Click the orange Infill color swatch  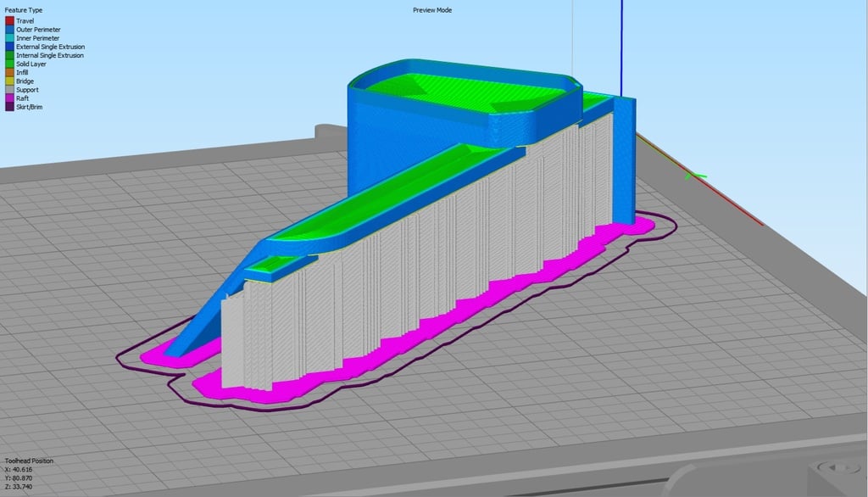click(9, 73)
